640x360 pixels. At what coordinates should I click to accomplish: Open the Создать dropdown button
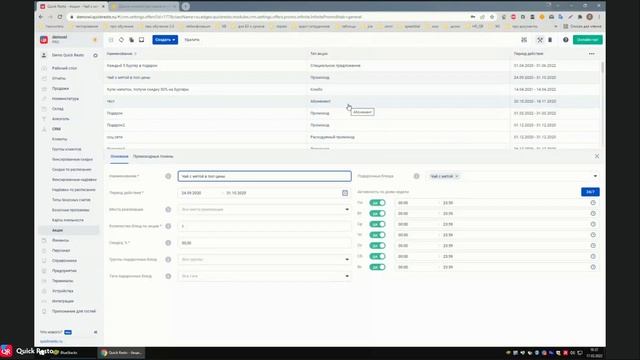click(165, 40)
